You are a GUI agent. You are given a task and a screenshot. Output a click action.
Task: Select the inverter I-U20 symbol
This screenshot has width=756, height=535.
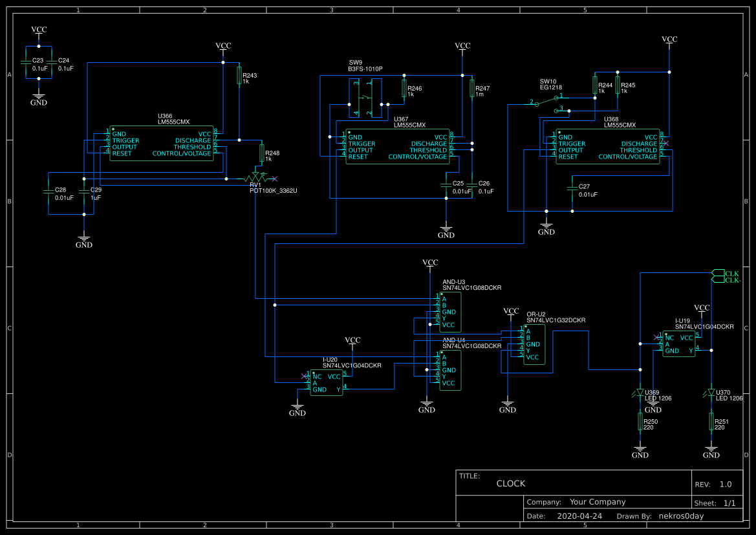pos(325,383)
